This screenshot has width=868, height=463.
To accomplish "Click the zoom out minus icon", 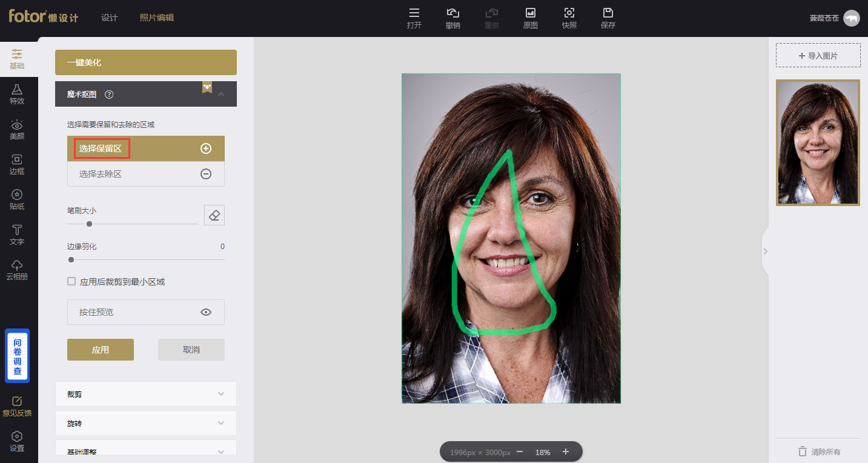I will click(519, 451).
